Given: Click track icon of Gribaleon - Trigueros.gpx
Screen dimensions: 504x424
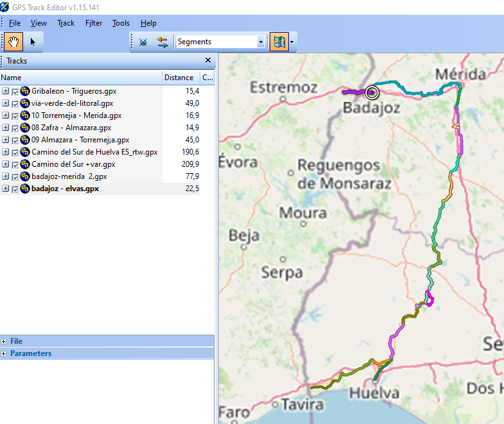Looking at the screenshot, I should tap(25, 91).
